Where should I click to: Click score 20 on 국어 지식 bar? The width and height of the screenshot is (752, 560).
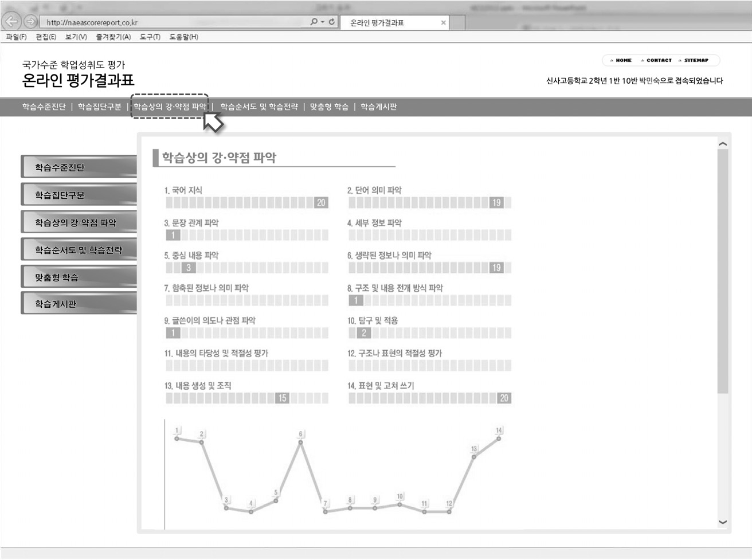(321, 202)
